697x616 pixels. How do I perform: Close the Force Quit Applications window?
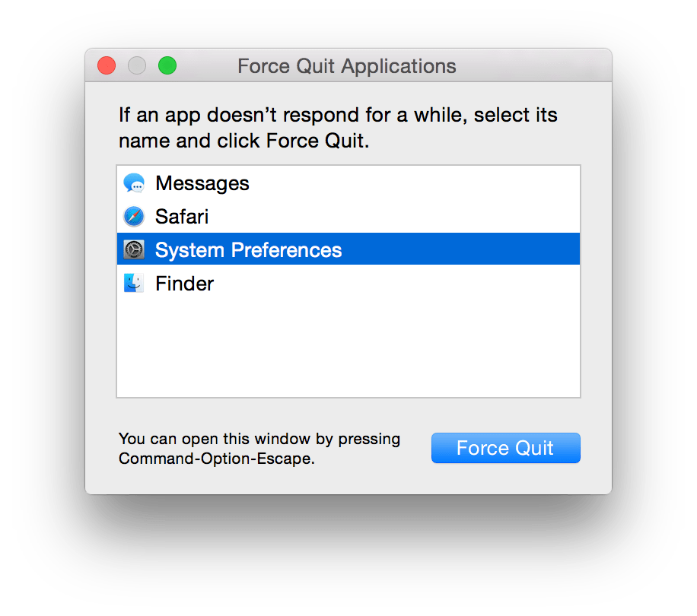(107, 66)
